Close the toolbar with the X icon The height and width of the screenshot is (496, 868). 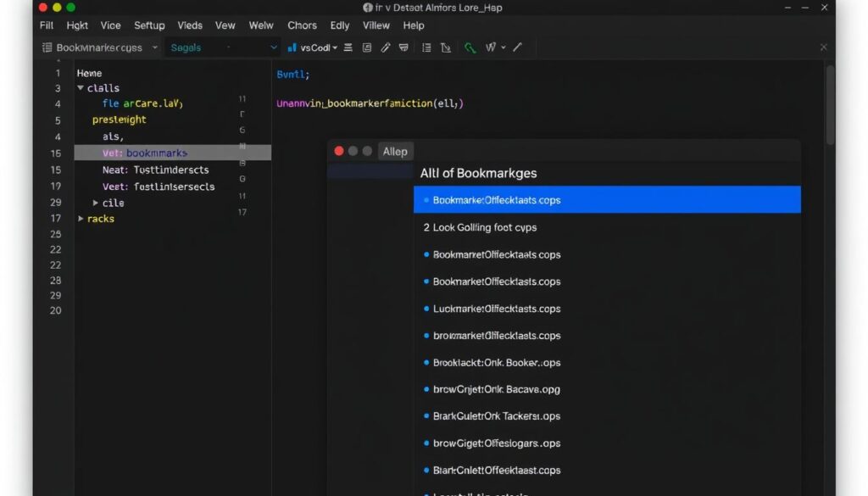823,47
